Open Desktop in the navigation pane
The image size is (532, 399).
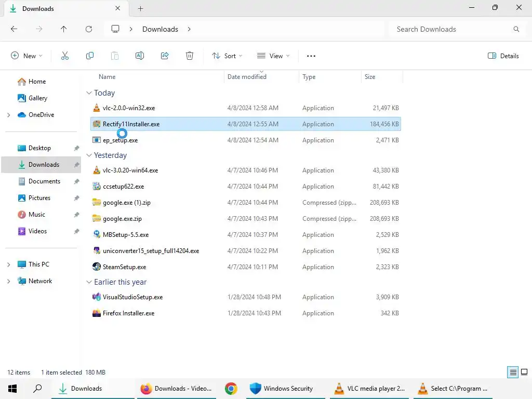click(x=39, y=148)
